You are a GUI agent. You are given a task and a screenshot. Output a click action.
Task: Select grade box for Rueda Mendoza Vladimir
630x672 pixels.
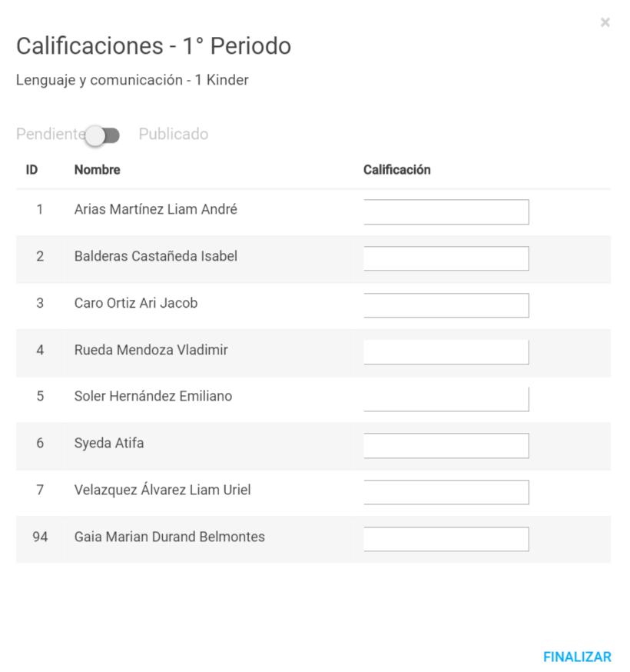coord(446,352)
